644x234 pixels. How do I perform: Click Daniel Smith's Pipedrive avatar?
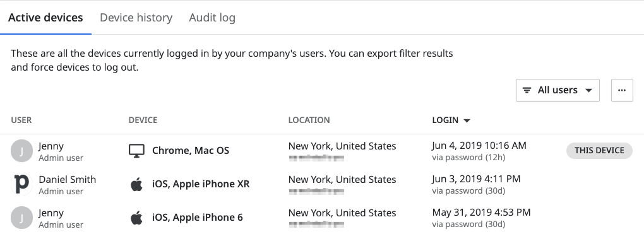(21, 184)
